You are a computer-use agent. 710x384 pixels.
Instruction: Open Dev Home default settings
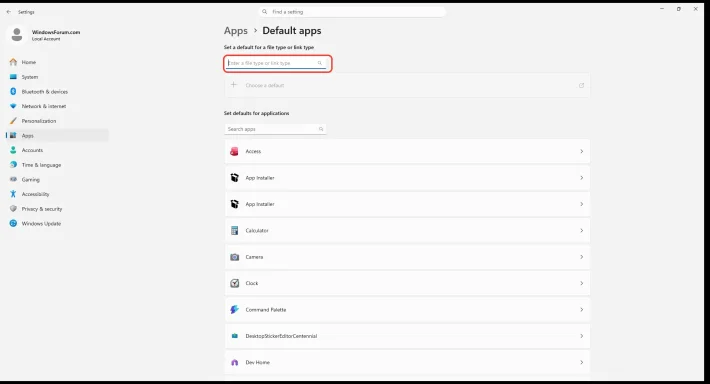coord(407,362)
